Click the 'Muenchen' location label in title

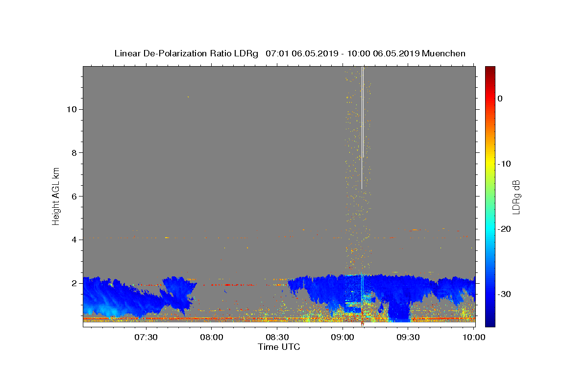click(443, 53)
